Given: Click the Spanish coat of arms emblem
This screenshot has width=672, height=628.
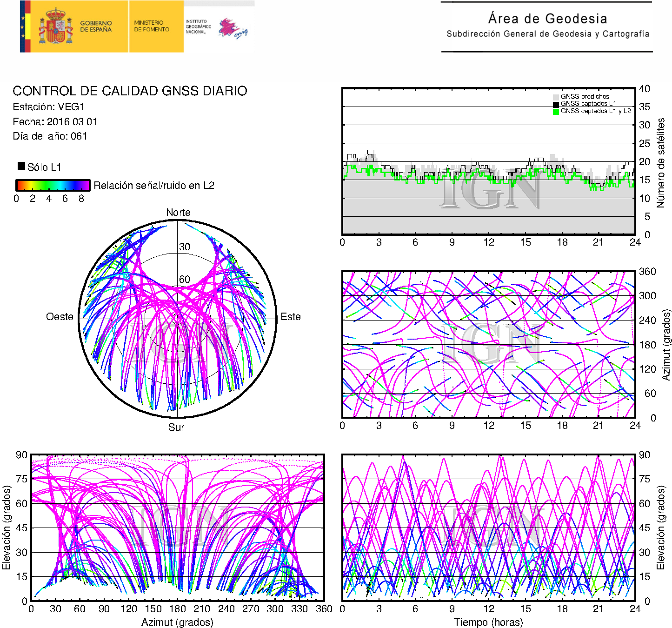Looking at the screenshot, I should (55, 27).
